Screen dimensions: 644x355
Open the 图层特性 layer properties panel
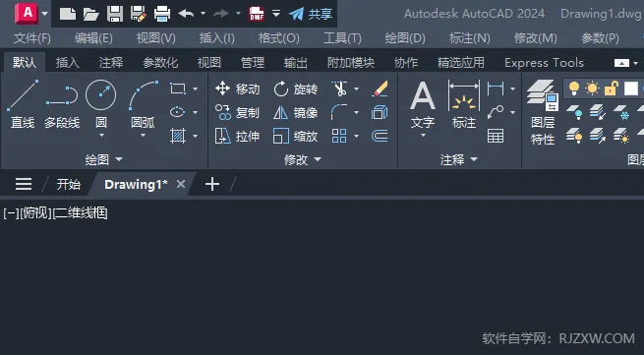pos(543,112)
